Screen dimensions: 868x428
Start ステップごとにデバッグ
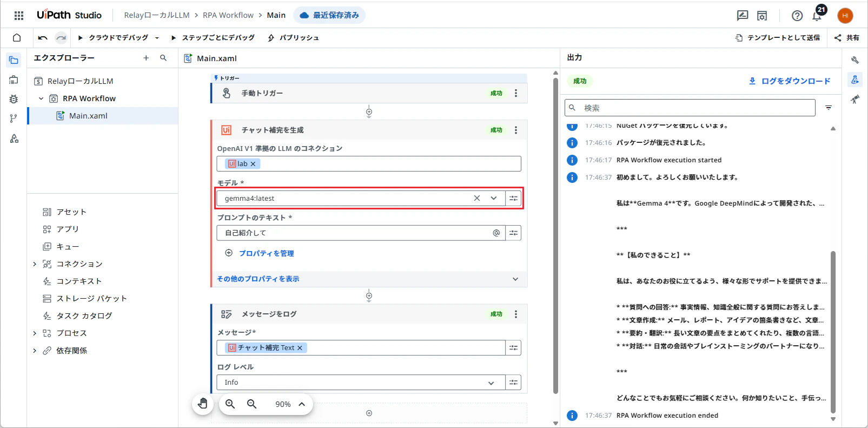pyautogui.click(x=213, y=38)
